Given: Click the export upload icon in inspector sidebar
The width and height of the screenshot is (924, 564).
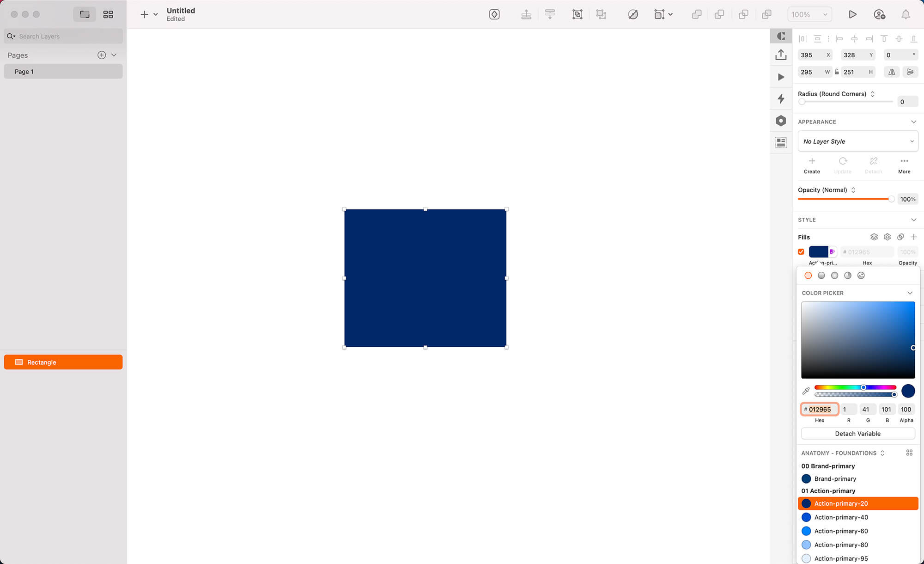Looking at the screenshot, I should [x=781, y=55].
